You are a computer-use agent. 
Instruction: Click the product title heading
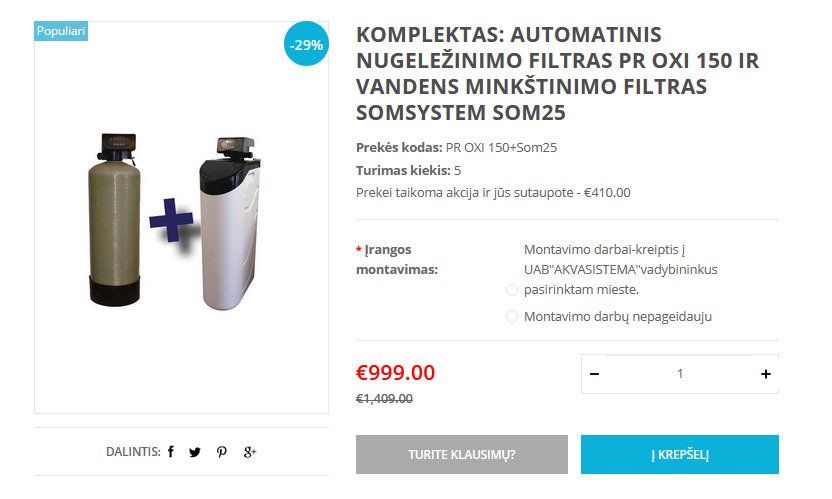pos(557,73)
